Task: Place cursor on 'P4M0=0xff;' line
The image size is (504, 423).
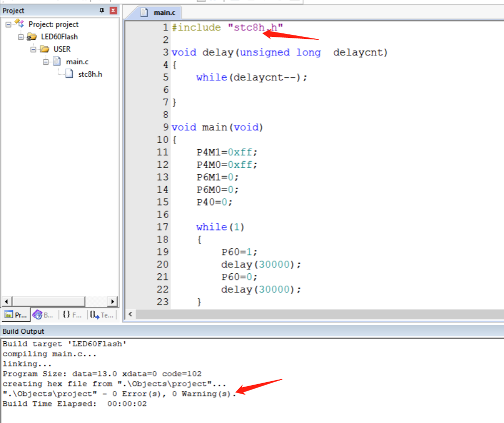Action: click(227, 165)
